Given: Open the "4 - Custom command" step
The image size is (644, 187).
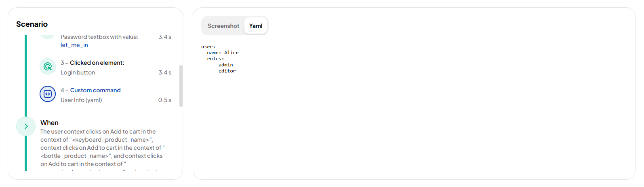Looking at the screenshot, I should click(95, 90).
